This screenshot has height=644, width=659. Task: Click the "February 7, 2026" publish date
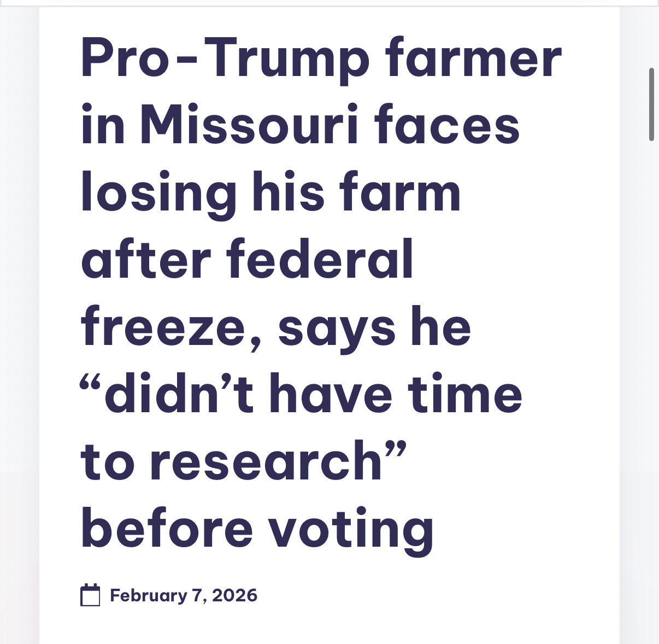tap(183, 595)
